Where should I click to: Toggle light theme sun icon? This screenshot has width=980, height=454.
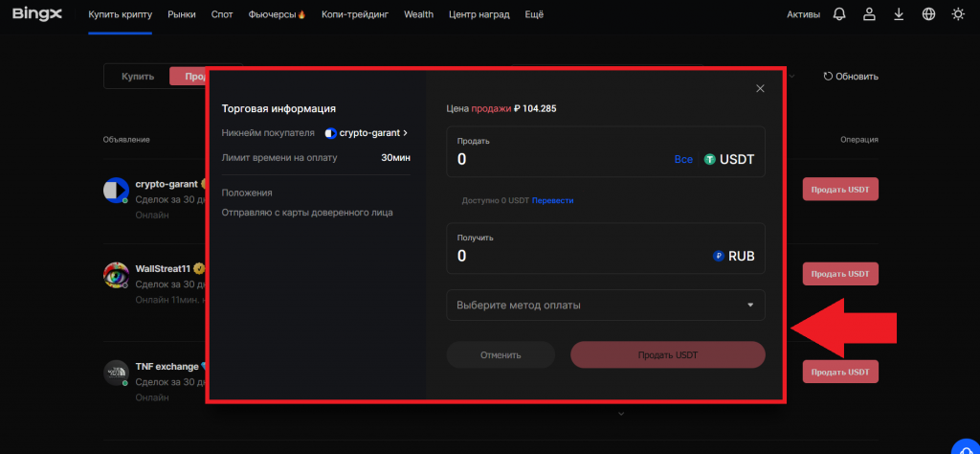958,14
